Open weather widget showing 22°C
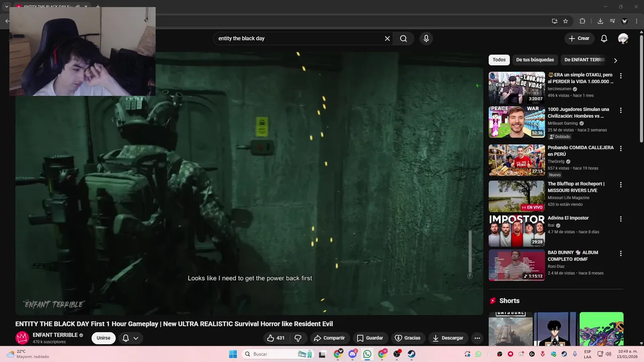The image size is (644, 362). (x=28, y=354)
